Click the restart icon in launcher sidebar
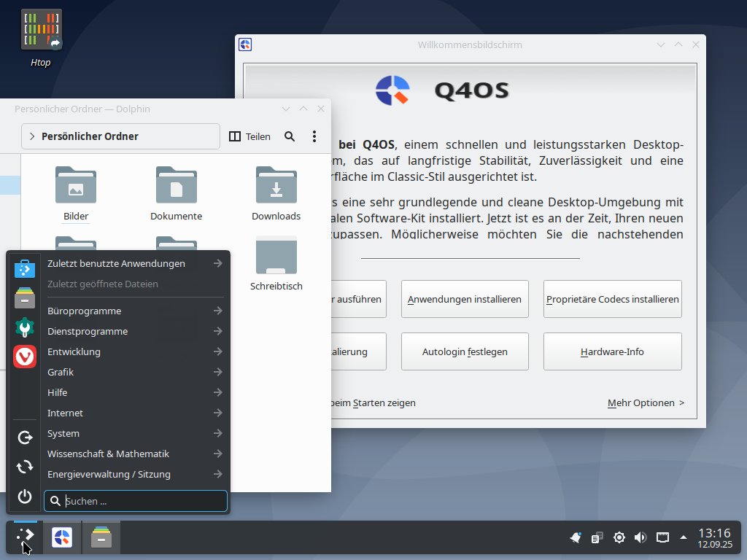 tap(25, 467)
